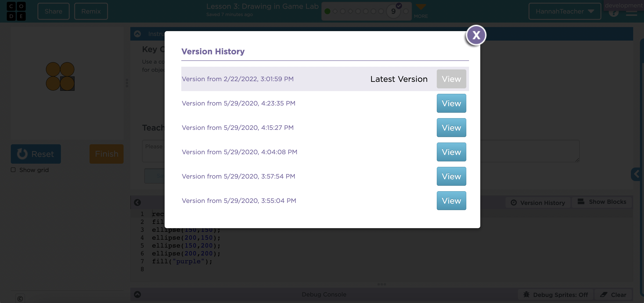View the 5/29/2020, 3:57:54 PM version
The width and height of the screenshot is (644, 303).
(x=451, y=176)
